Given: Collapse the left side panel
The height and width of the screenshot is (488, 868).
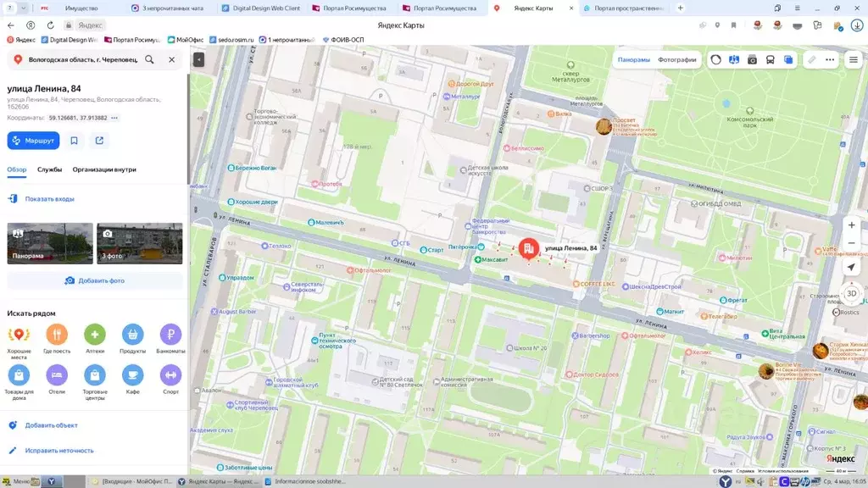Looking at the screenshot, I should 198,59.
